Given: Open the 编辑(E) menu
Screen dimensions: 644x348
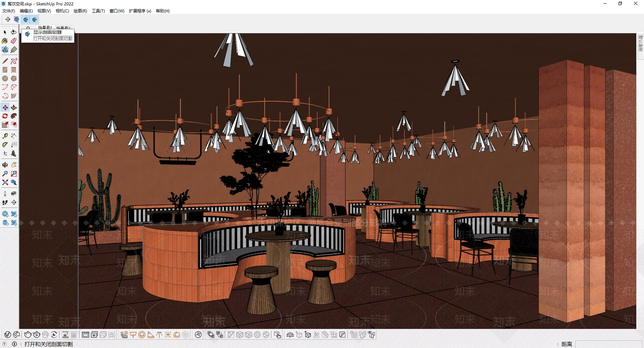Looking at the screenshot, I should pyautogui.click(x=26, y=11).
